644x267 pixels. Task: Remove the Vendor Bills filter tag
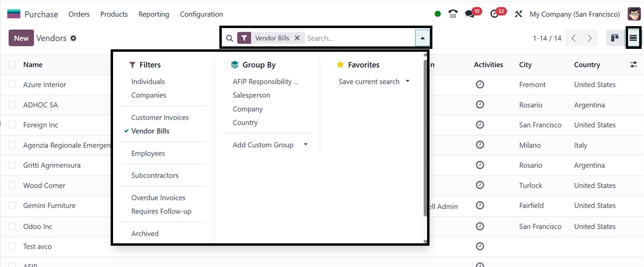[x=297, y=38]
